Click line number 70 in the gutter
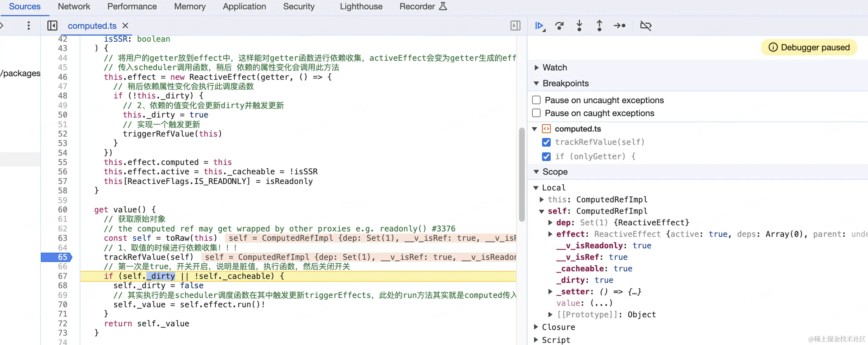 coord(62,304)
